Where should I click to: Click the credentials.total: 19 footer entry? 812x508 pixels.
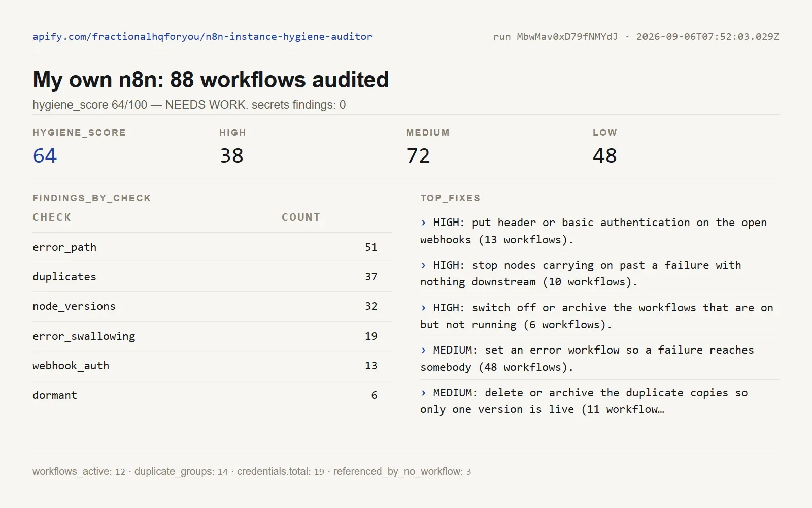click(x=281, y=472)
